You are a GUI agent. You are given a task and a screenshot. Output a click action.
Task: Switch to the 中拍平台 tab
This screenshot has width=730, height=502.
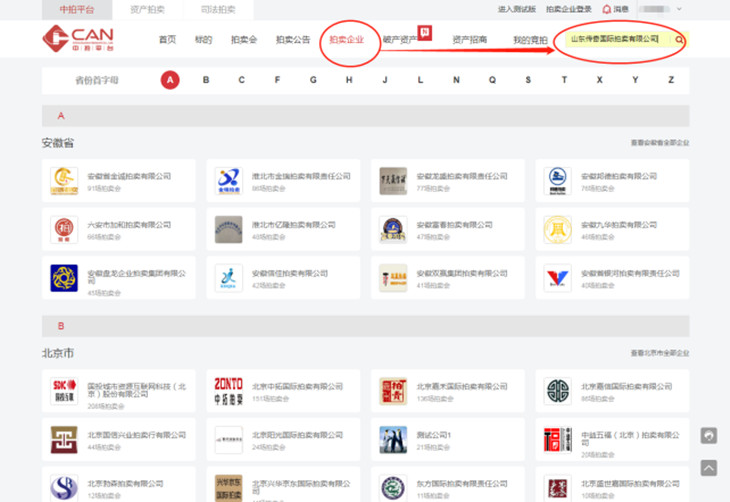tap(77, 9)
